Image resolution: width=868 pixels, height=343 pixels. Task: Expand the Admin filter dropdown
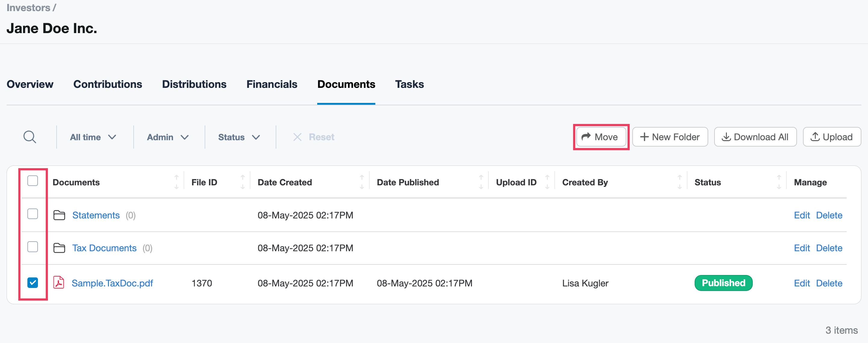pos(167,137)
